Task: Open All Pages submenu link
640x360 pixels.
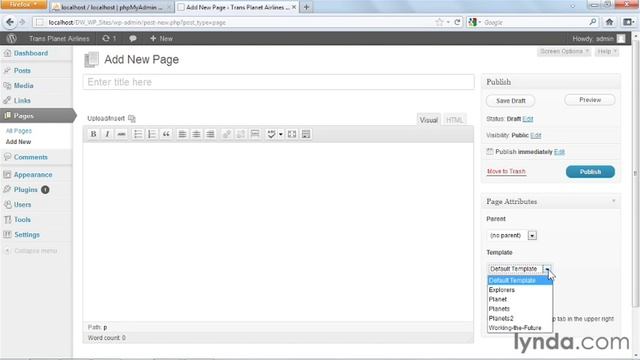Action: point(19,131)
